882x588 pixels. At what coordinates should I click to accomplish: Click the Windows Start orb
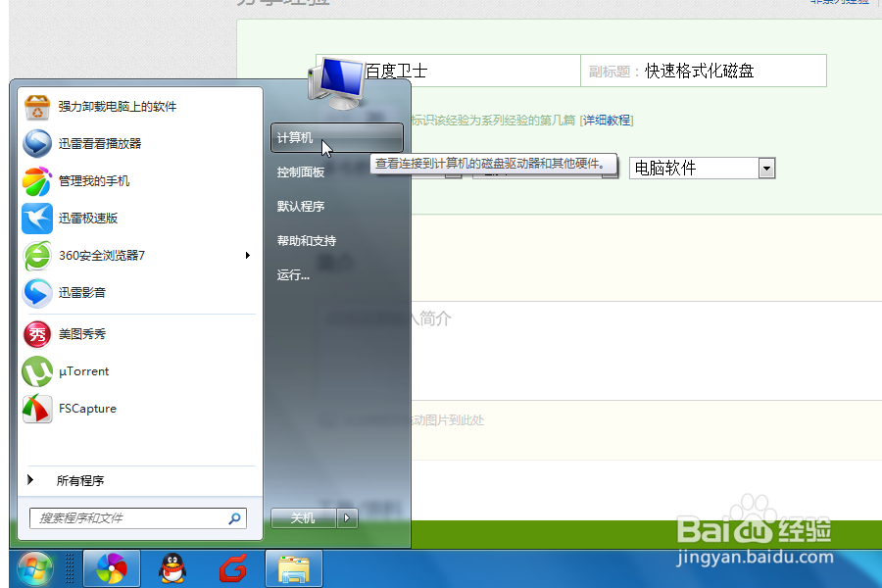(x=35, y=569)
